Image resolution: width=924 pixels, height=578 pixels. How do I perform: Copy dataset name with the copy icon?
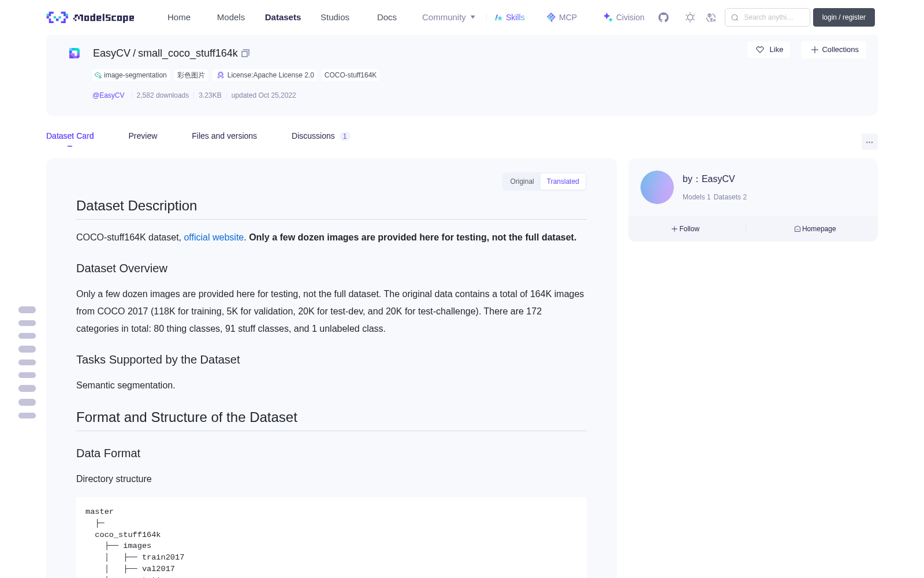pyautogui.click(x=245, y=53)
